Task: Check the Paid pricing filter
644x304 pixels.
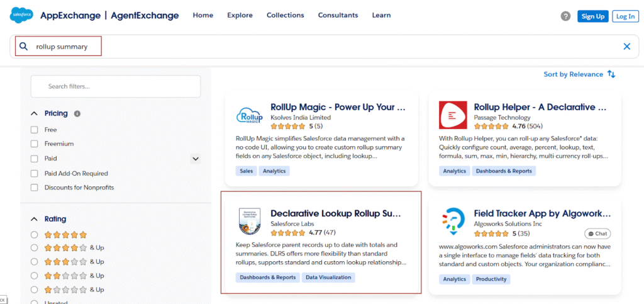Action: click(x=34, y=159)
